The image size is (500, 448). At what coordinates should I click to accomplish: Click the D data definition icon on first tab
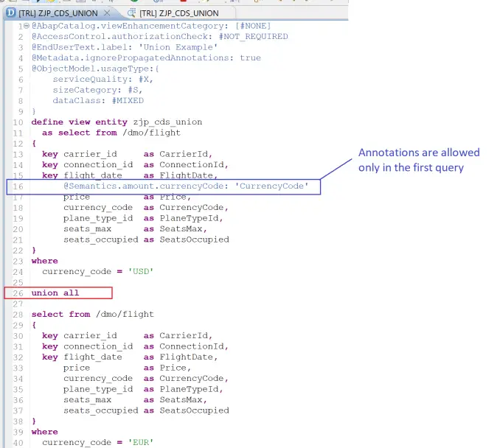coord(11,13)
